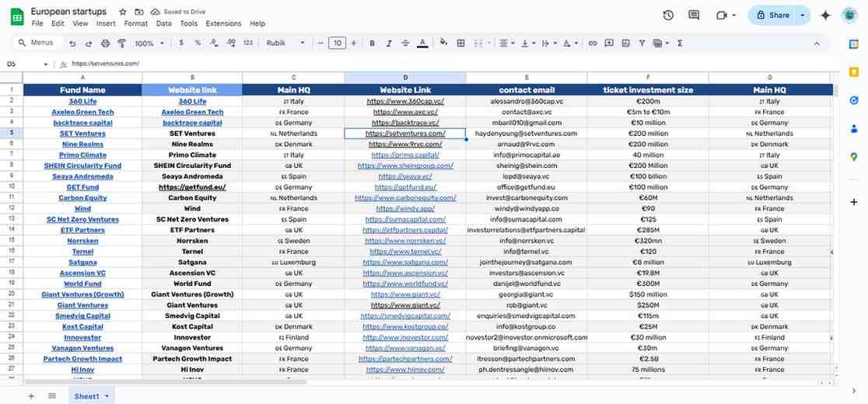This screenshot has height=404, width=868.
Task: Apply currency format icon
Action: [181, 43]
